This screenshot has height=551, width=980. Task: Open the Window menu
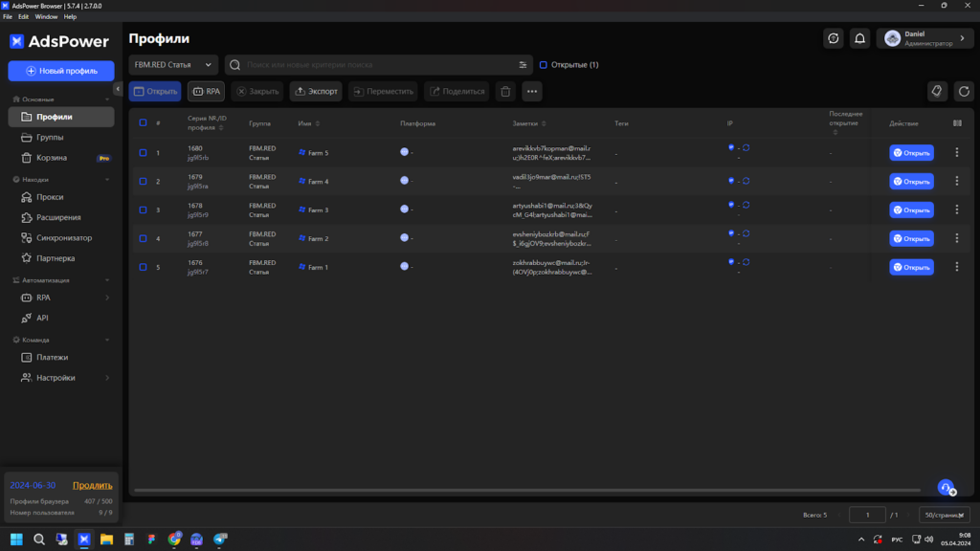46,17
